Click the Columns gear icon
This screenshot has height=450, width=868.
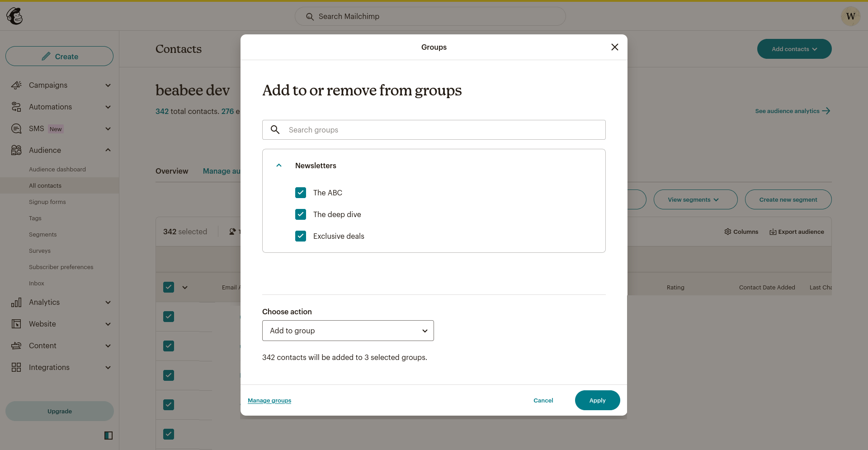[727, 232]
